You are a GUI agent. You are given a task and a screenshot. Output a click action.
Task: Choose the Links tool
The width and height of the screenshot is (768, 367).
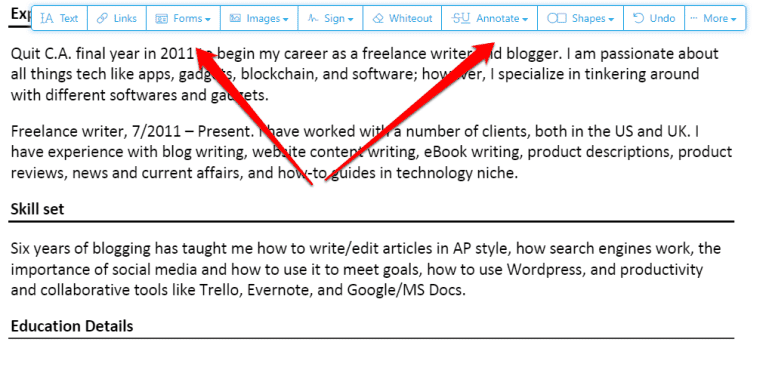coord(117,19)
